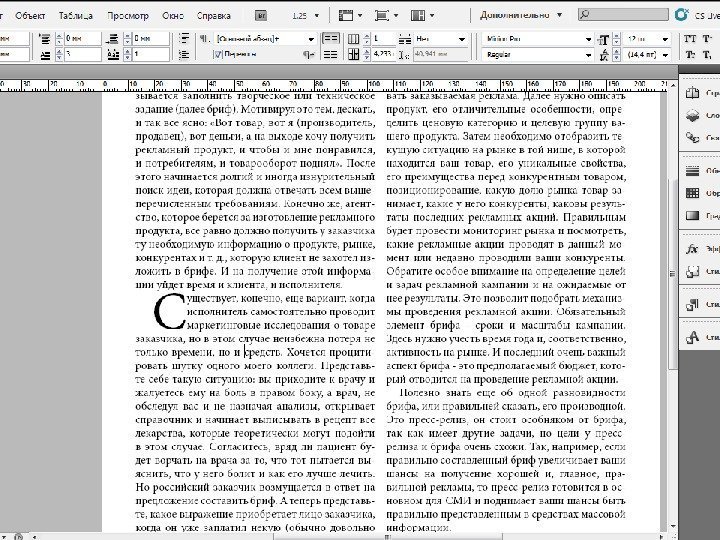Screen dimensions: 720x540
Task: Click the span columns icon
Action: point(405,39)
